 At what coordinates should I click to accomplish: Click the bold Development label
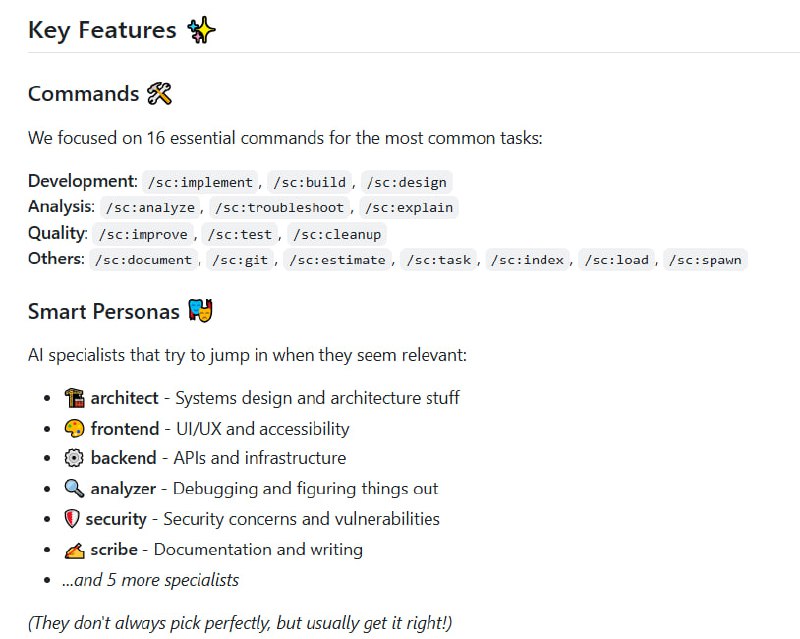click(x=81, y=181)
